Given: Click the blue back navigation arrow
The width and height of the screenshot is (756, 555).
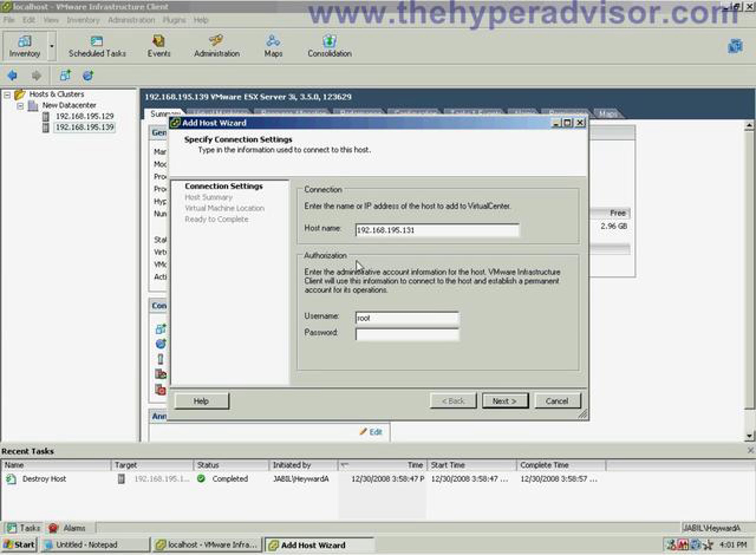Looking at the screenshot, I should [12, 76].
